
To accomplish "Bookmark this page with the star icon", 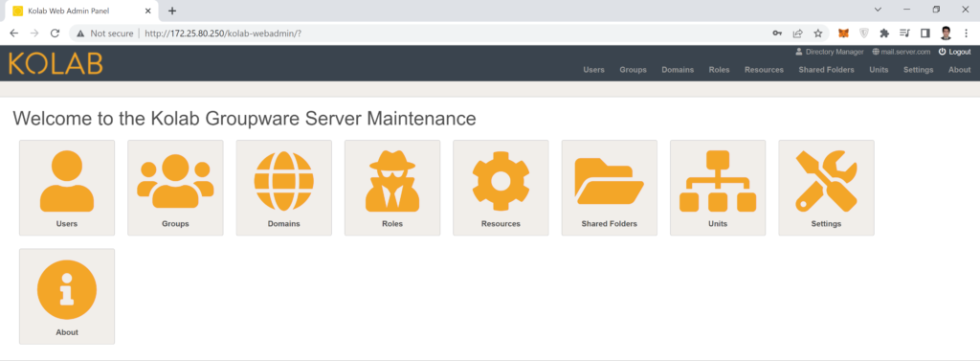I will (817, 34).
